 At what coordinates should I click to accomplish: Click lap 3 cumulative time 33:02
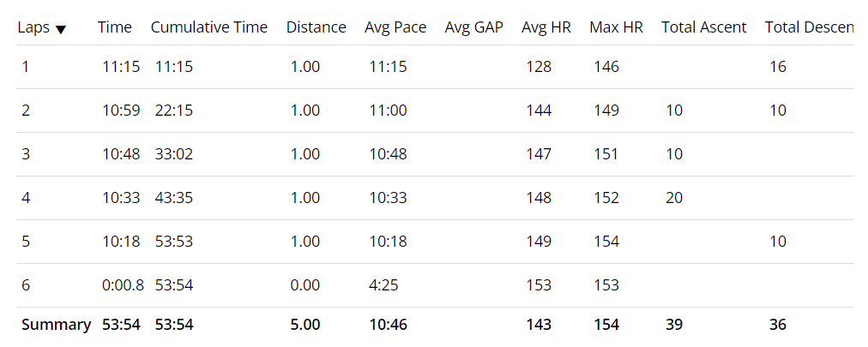point(174,154)
